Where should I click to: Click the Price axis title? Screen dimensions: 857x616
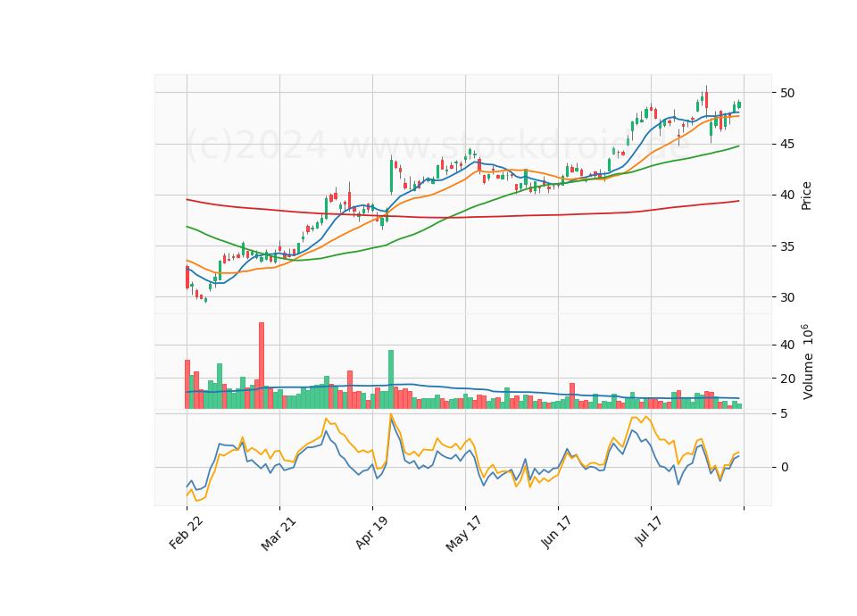[805, 196]
